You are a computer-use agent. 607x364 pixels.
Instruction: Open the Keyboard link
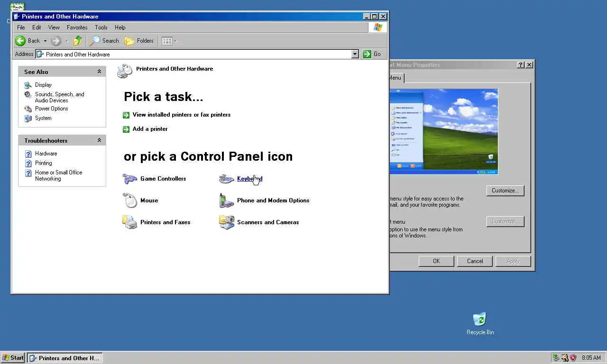[x=249, y=179]
